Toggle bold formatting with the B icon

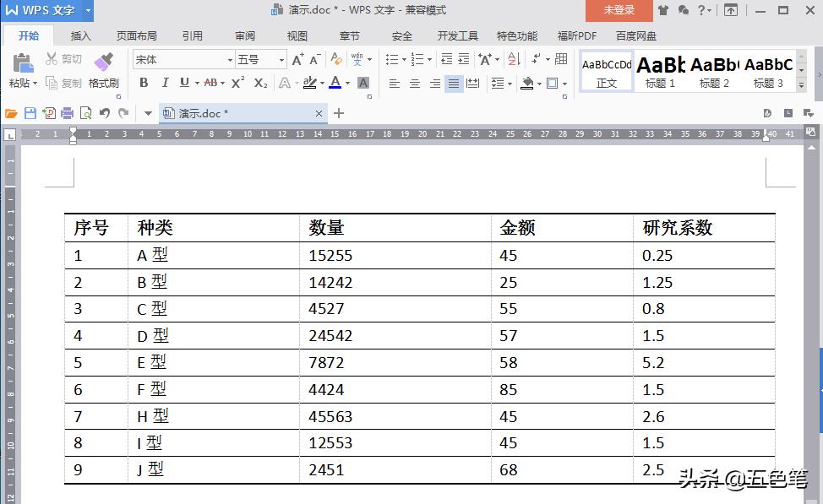click(x=144, y=82)
